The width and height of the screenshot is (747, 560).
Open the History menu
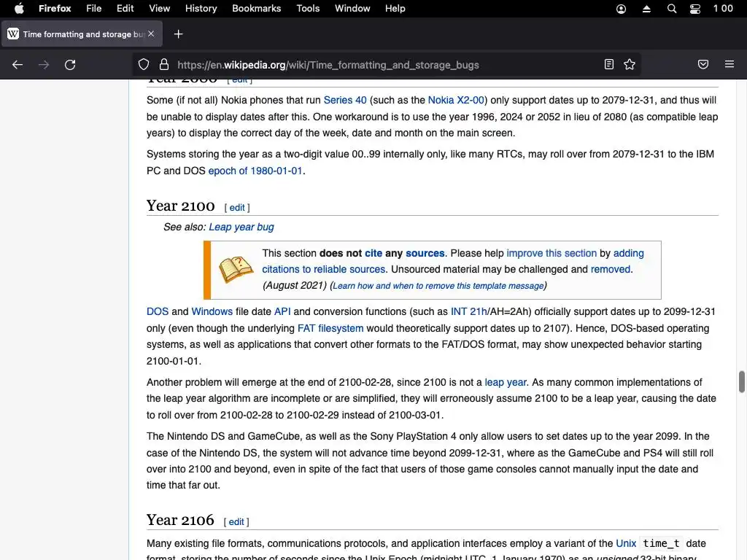[201, 9]
